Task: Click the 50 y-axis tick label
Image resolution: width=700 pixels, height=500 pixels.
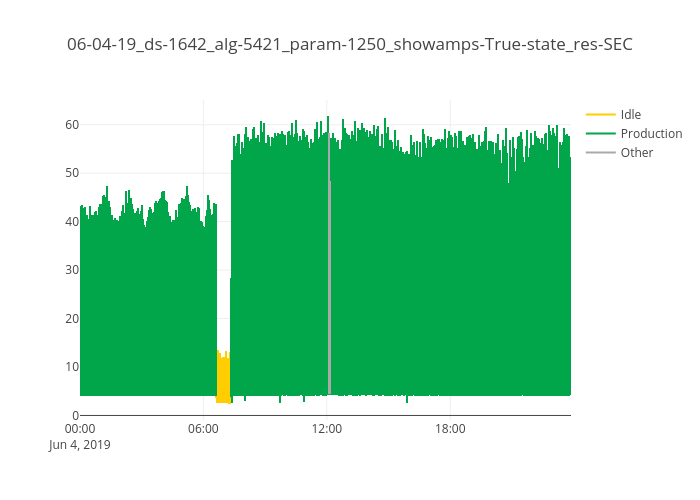Action: [x=72, y=173]
